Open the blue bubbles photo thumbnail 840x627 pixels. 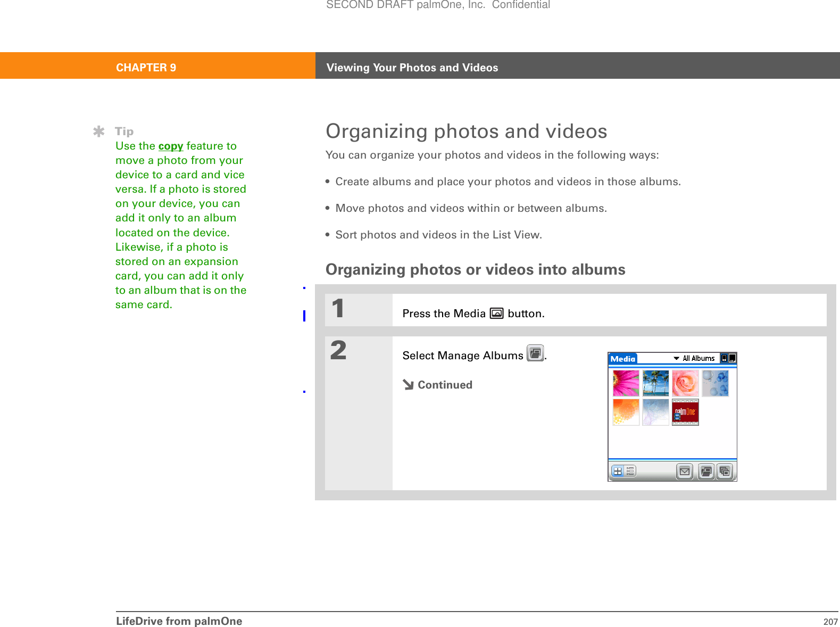[x=715, y=383]
